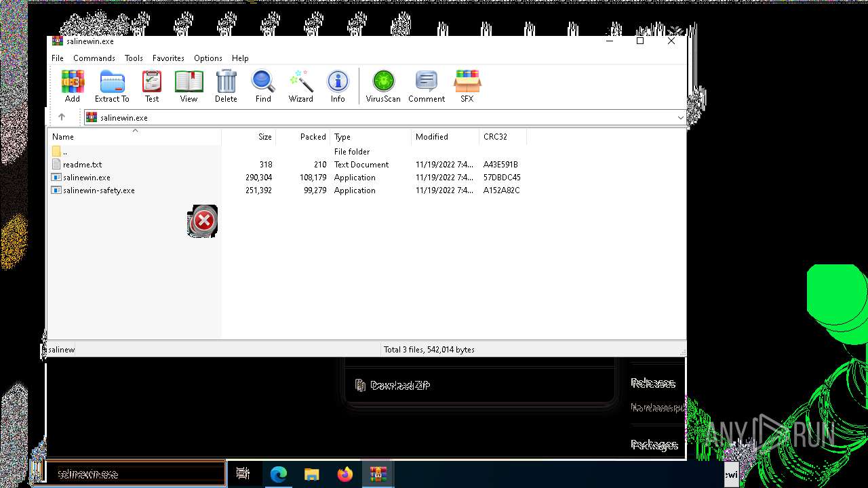Open the Tools menu
Screen dimensions: 868x488
[134, 58]
